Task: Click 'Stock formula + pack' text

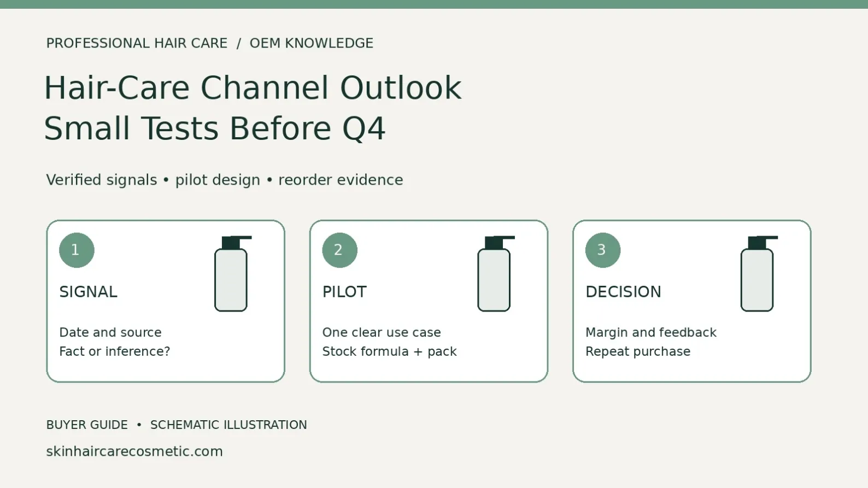Action: tap(390, 351)
